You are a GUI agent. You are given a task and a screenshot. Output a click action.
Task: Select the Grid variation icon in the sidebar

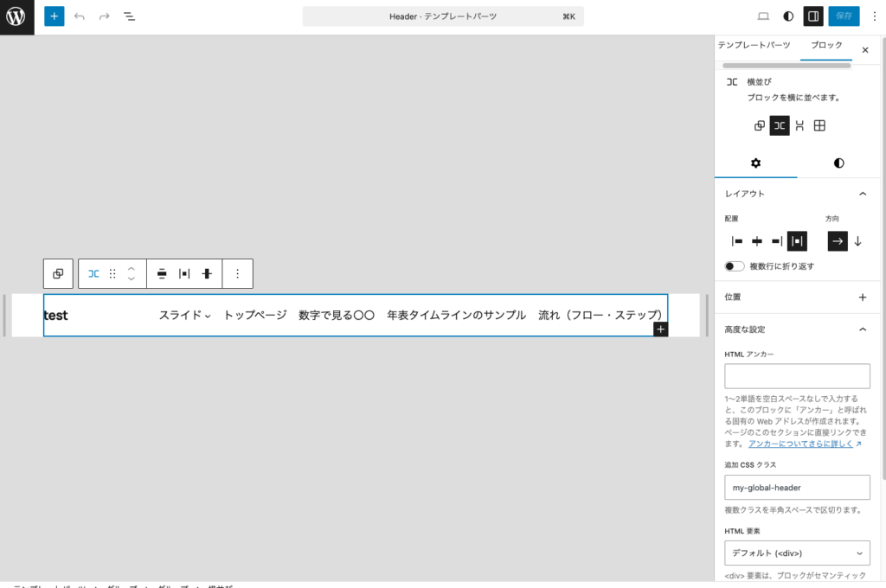pyautogui.click(x=819, y=125)
